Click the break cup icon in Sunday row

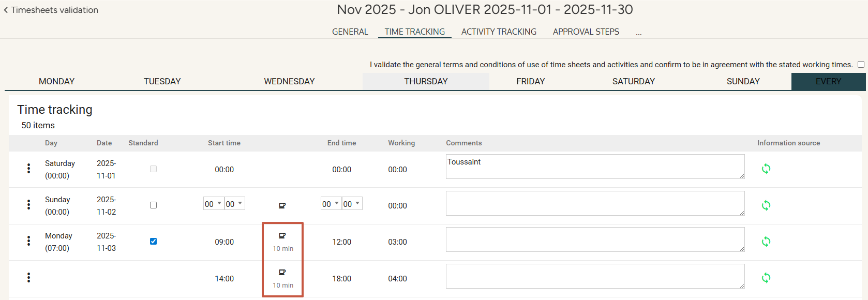click(282, 205)
